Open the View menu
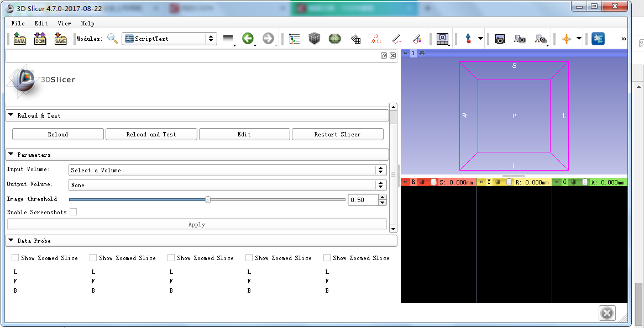 65,23
